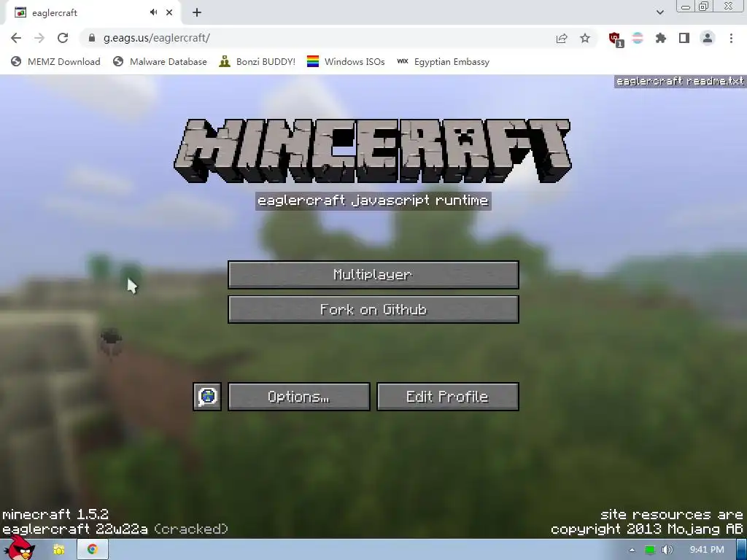This screenshot has height=560, width=747.
Task: Open Chrome three-dot menu
Action: (x=731, y=38)
